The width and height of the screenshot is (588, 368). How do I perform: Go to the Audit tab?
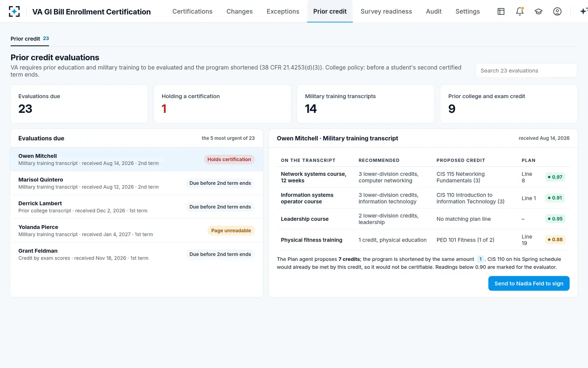(434, 11)
